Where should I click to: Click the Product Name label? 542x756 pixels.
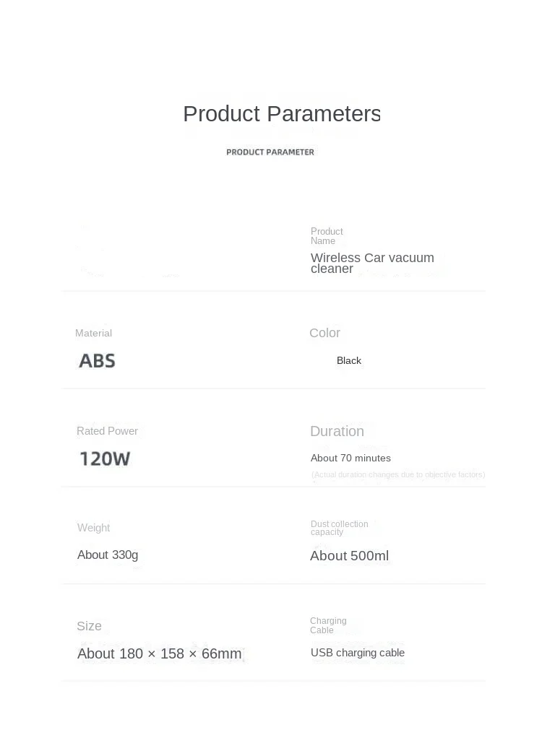click(327, 236)
